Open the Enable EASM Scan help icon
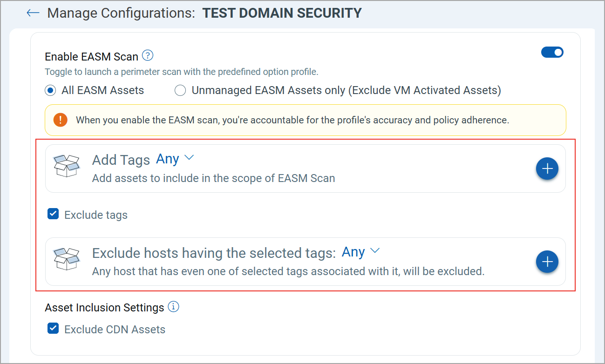 point(148,56)
